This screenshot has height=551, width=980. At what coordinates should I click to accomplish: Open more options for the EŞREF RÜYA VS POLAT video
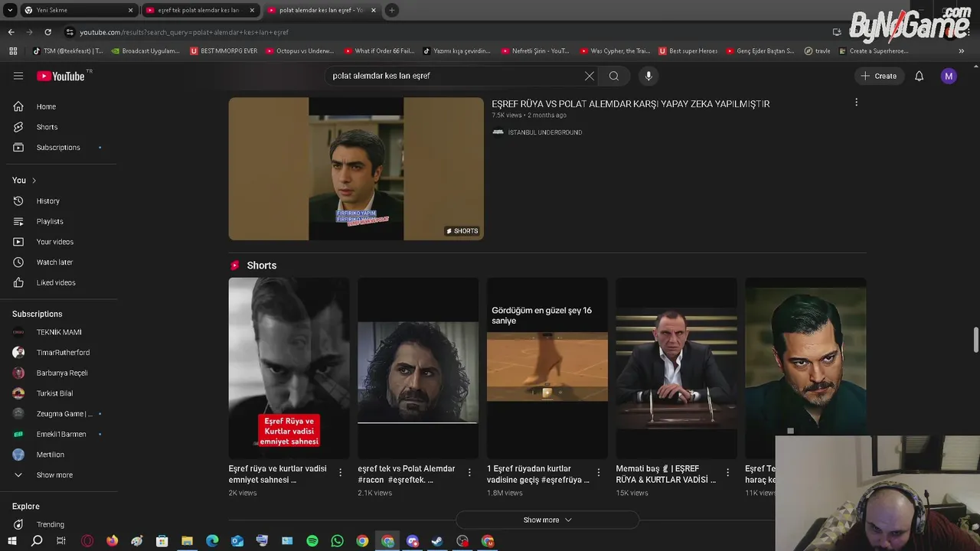[x=856, y=102]
